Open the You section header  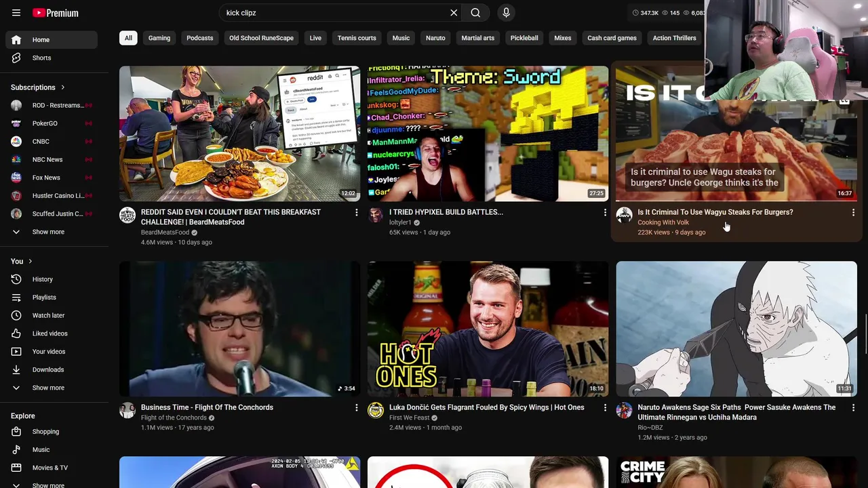[x=22, y=261]
